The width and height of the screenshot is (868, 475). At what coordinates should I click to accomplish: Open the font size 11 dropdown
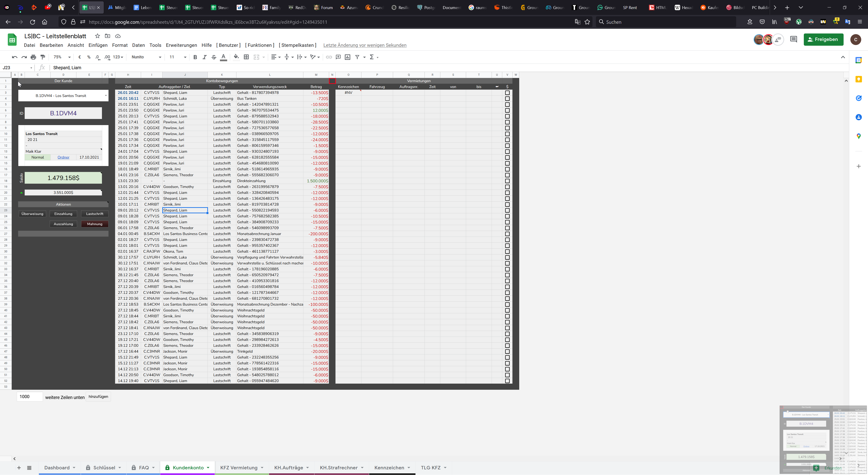pos(178,57)
